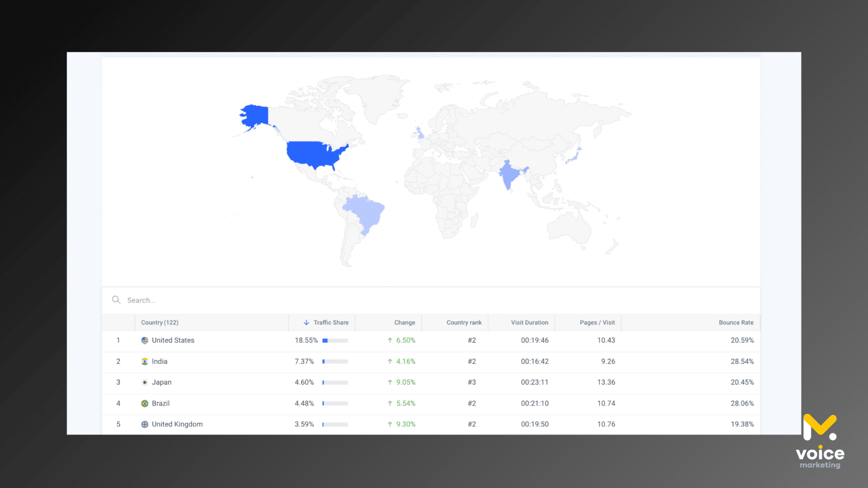Click the Traffic Share sort arrow
Screen dimensions: 868x488
(306, 323)
